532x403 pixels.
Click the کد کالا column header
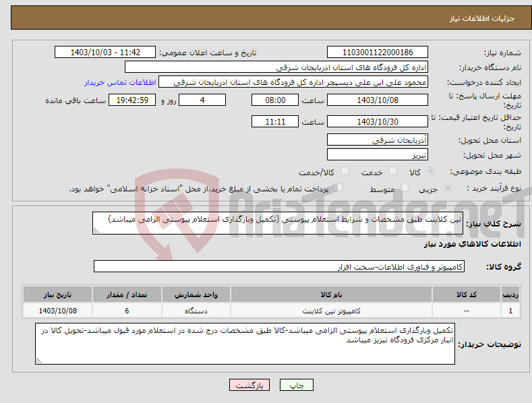pyautogui.click(x=467, y=294)
